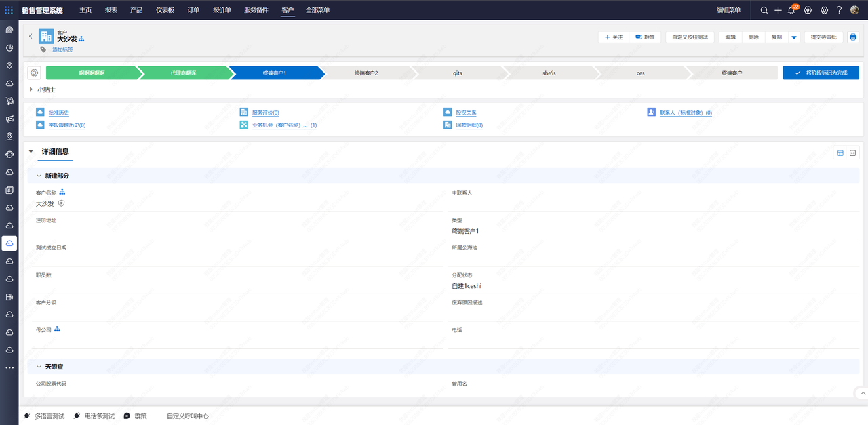Click the quick-create plus icon in top bar
This screenshot has width=868, height=425.
[x=778, y=10]
